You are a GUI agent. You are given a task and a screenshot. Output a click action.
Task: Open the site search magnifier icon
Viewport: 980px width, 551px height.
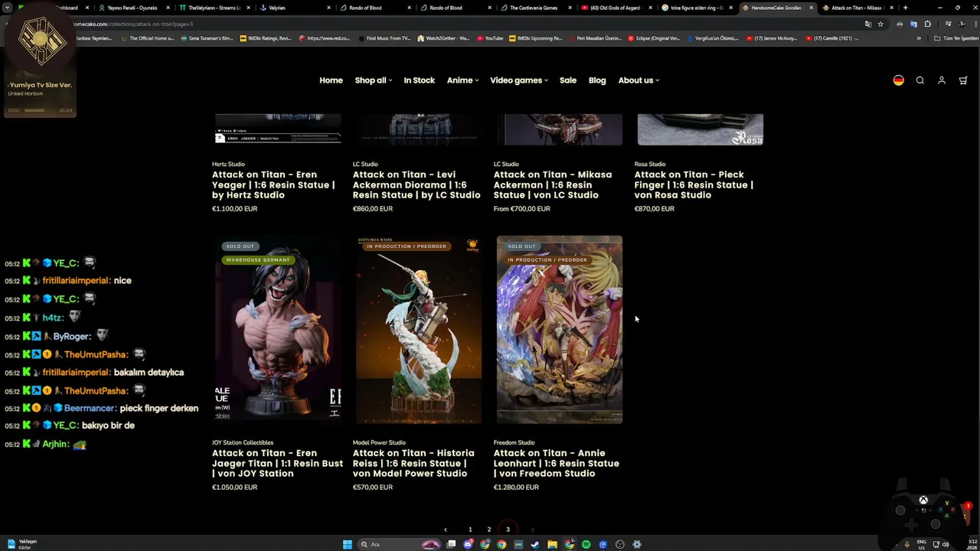(920, 80)
